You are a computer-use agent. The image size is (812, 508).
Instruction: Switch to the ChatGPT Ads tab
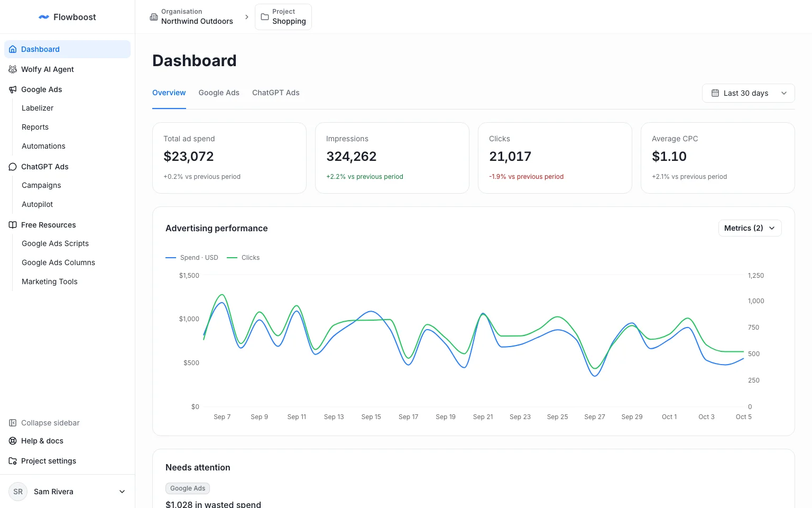pyautogui.click(x=276, y=93)
